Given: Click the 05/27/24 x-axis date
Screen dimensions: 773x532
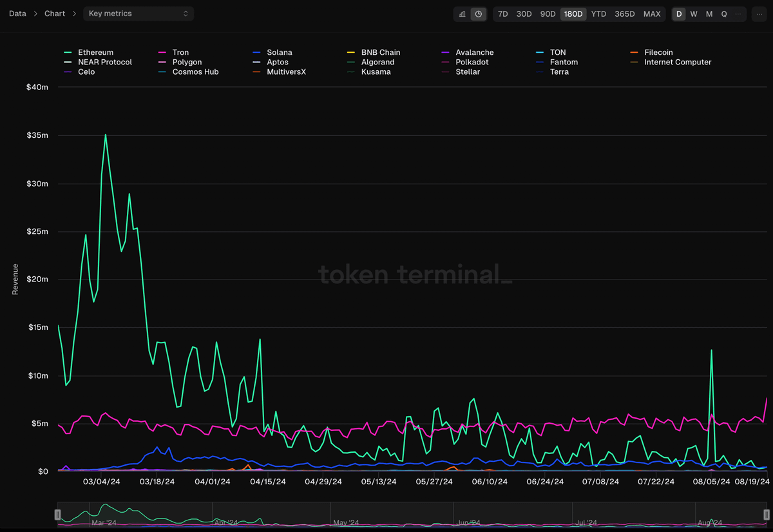Looking at the screenshot, I should coord(435,481).
